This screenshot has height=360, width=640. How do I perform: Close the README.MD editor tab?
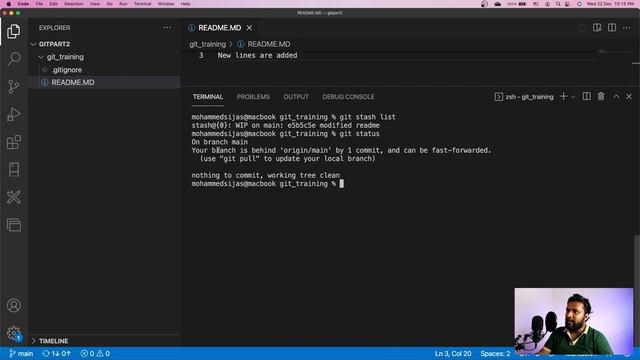pyautogui.click(x=249, y=28)
